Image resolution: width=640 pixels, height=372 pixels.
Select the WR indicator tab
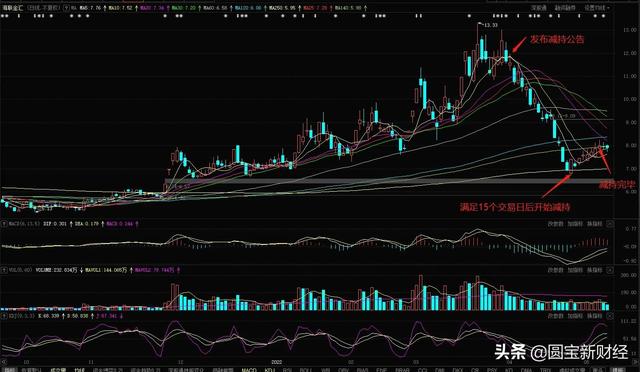point(325,370)
